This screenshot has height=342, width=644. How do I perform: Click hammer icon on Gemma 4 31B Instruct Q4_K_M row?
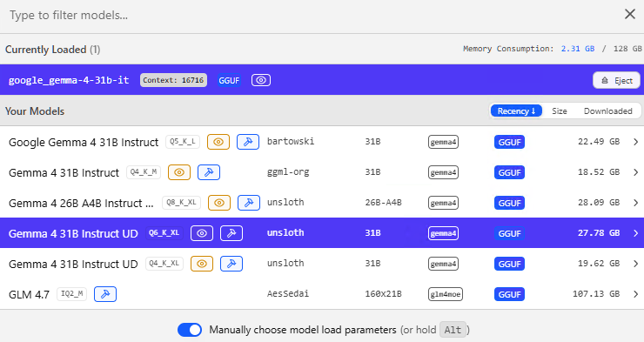click(209, 172)
